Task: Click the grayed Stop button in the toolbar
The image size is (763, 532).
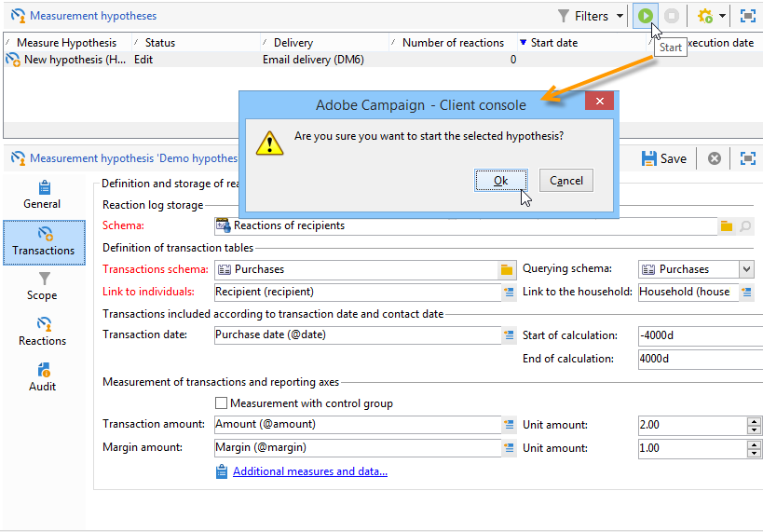Action: [672, 16]
